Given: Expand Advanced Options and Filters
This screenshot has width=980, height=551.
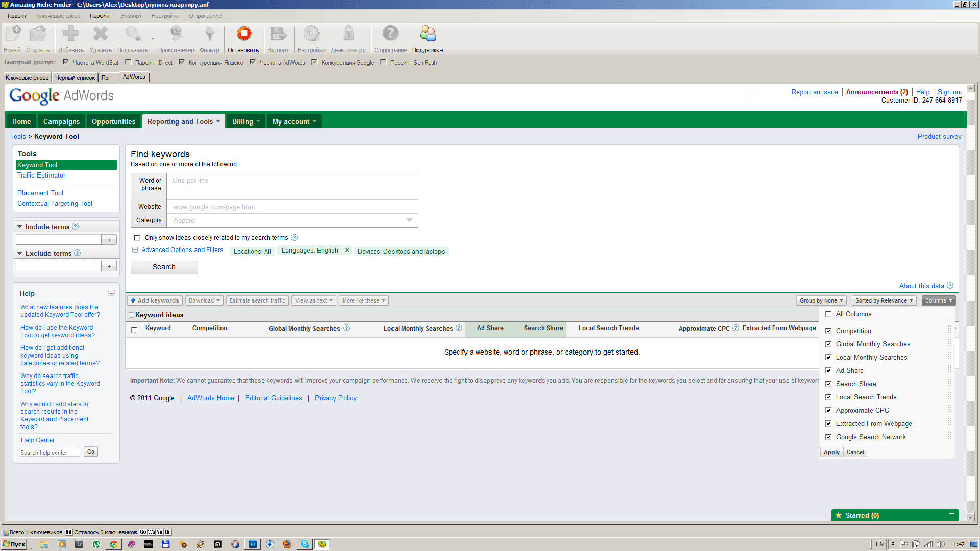Looking at the screenshot, I should click(x=182, y=250).
